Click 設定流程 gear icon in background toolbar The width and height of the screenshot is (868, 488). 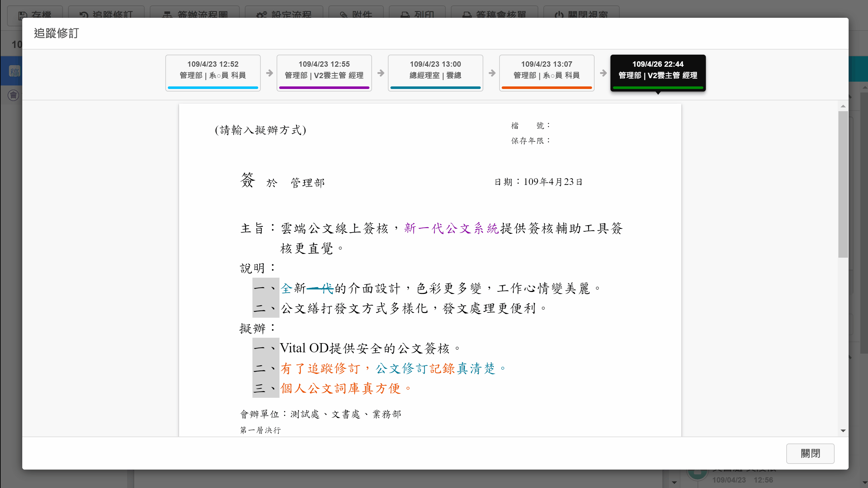pyautogui.click(x=261, y=15)
